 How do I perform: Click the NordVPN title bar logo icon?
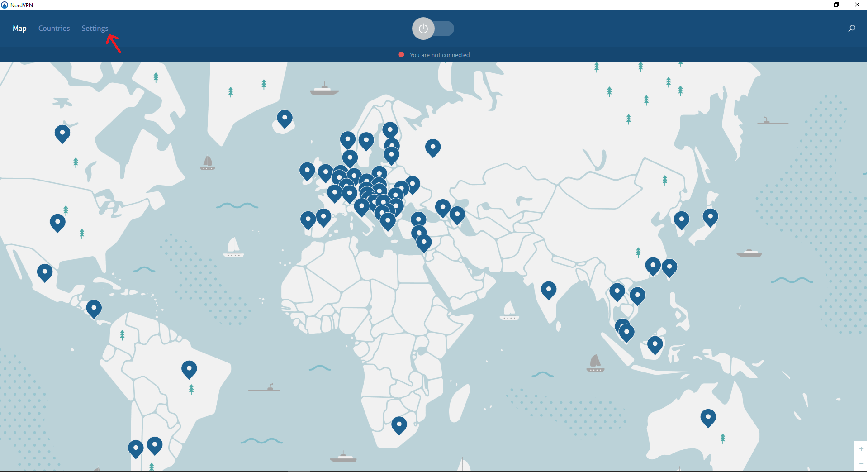pos(5,5)
